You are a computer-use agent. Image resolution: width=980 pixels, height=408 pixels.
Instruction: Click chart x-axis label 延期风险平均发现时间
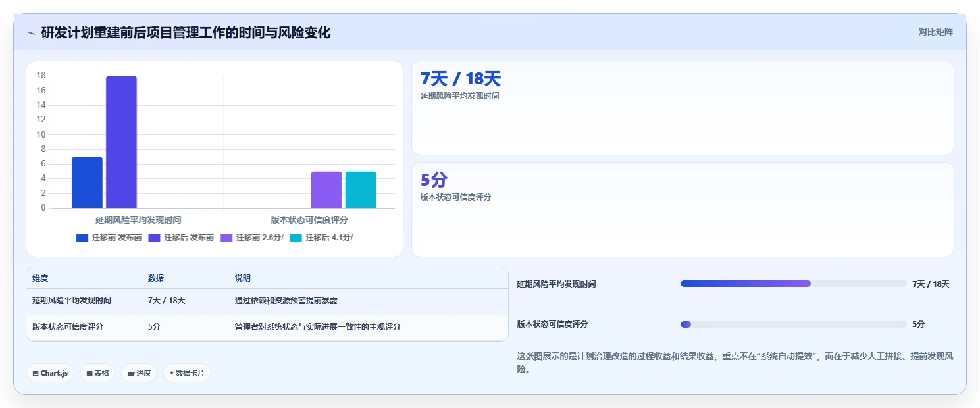[138, 220]
